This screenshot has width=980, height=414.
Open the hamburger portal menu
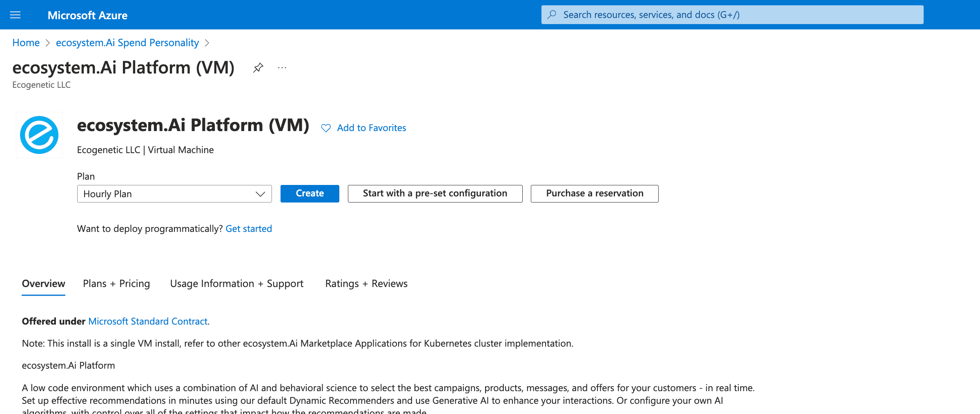(15, 15)
